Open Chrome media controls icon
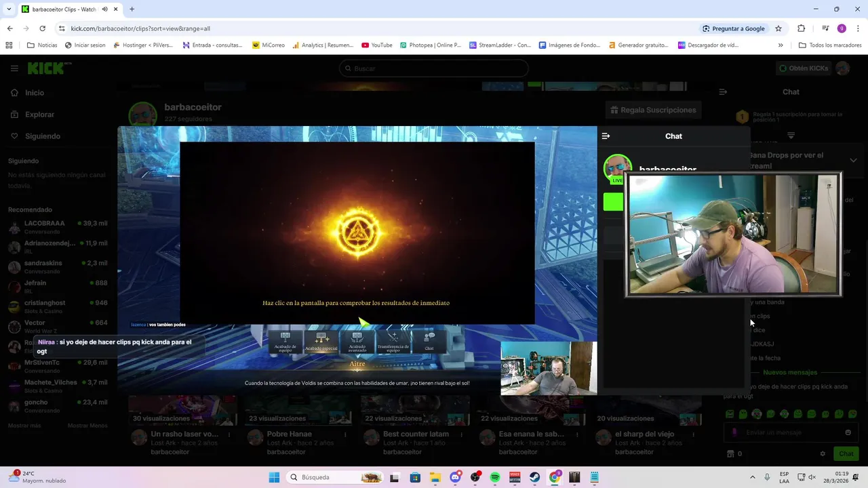The height and width of the screenshot is (488, 868). (x=825, y=28)
